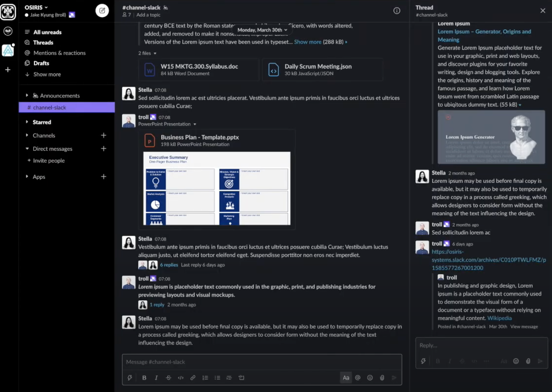Image resolution: width=552 pixels, height=392 pixels.
Task: Click the send button in the main composer
Action: click(394, 378)
